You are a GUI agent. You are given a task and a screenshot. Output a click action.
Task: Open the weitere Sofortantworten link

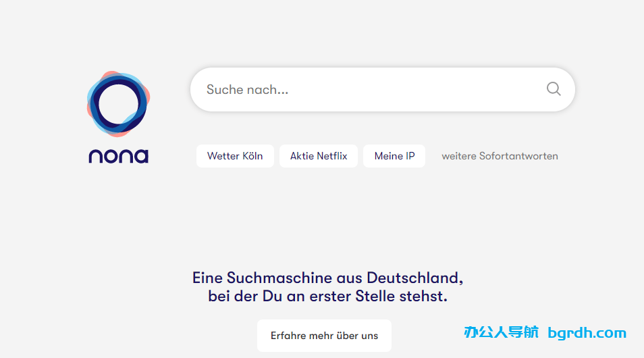(x=500, y=156)
